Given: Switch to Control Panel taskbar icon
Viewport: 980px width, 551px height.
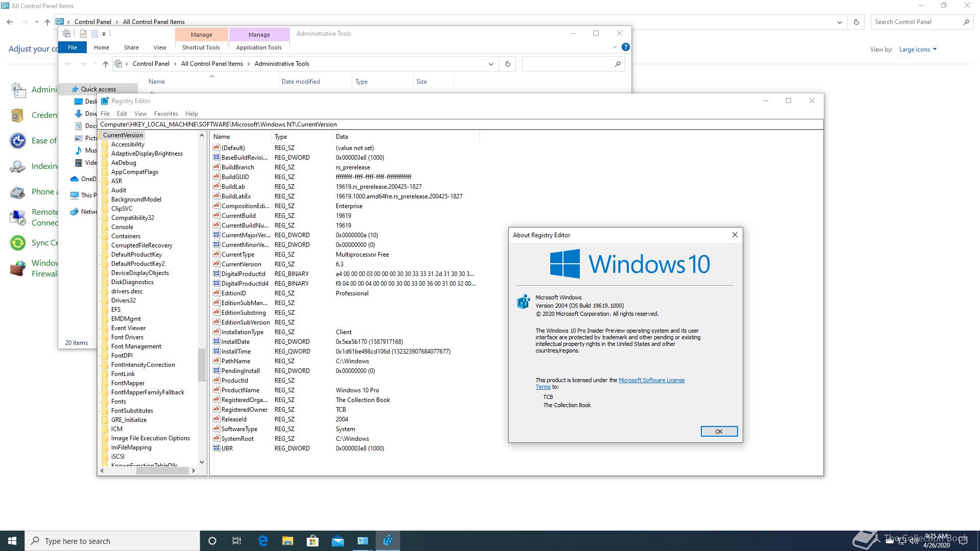Looking at the screenshot, I should 363,541.
